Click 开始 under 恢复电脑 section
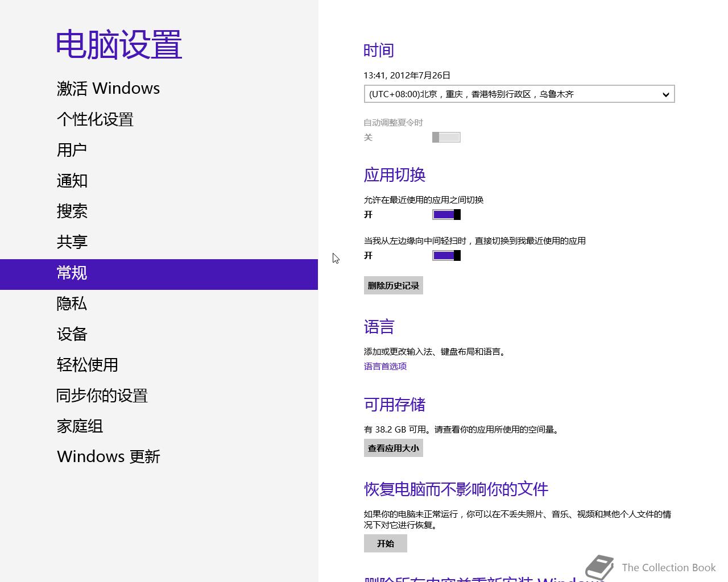 386,543
